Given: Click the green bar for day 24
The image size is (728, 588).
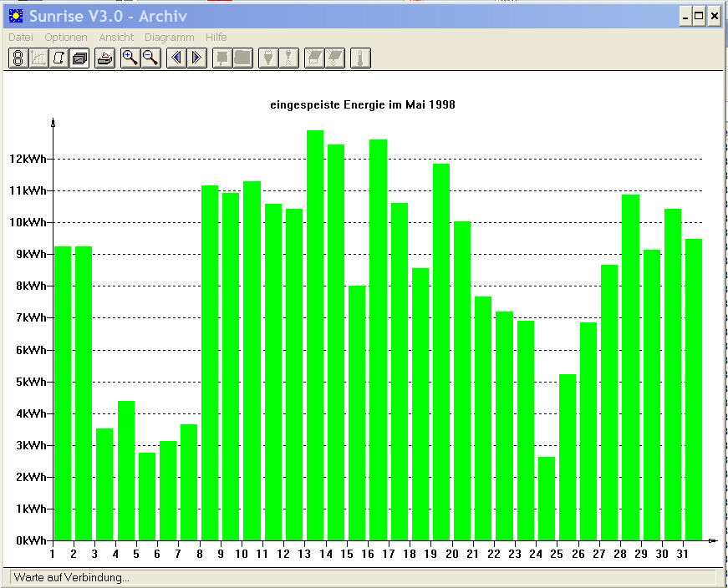Looking at the screenshot, I should pos(547,499).
